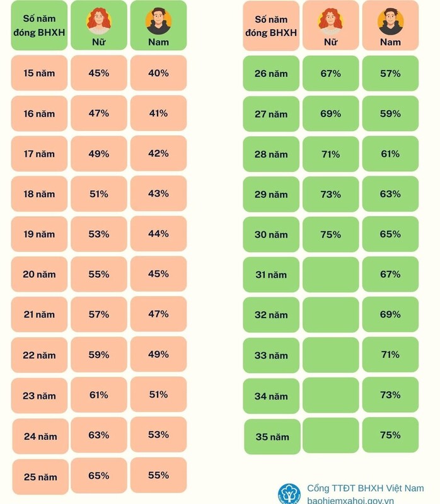The image size is (440, 504).
Task: Click the male avatar in green header
Action: 158,21
